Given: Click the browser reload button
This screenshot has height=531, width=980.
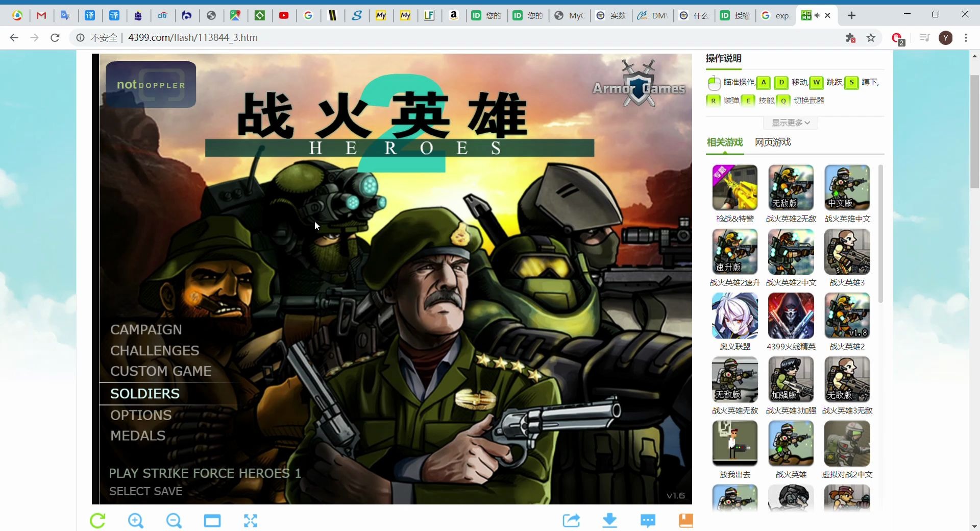Looking at the screenshot, I should pos(55,37).
